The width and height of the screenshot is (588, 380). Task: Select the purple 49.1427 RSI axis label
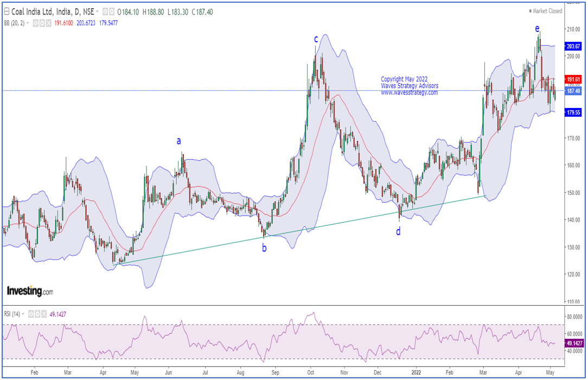[x=574, y=343]
